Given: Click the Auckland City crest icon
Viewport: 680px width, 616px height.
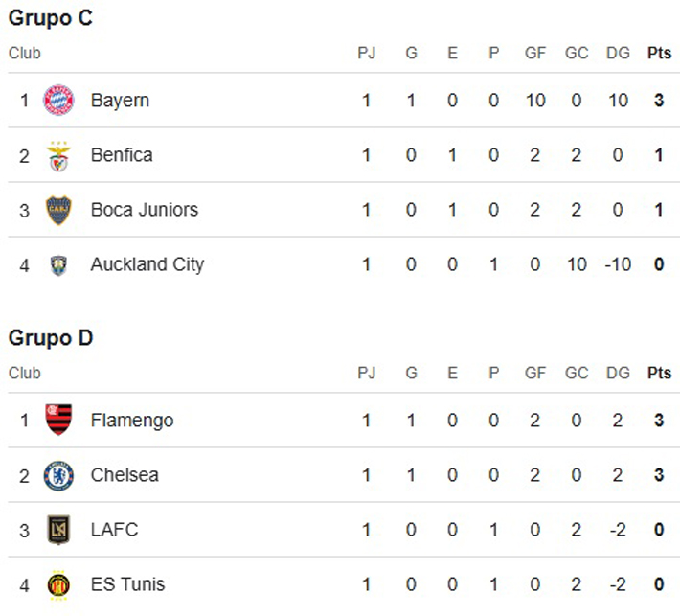Looking at the screenshot, I should point(58,265).
